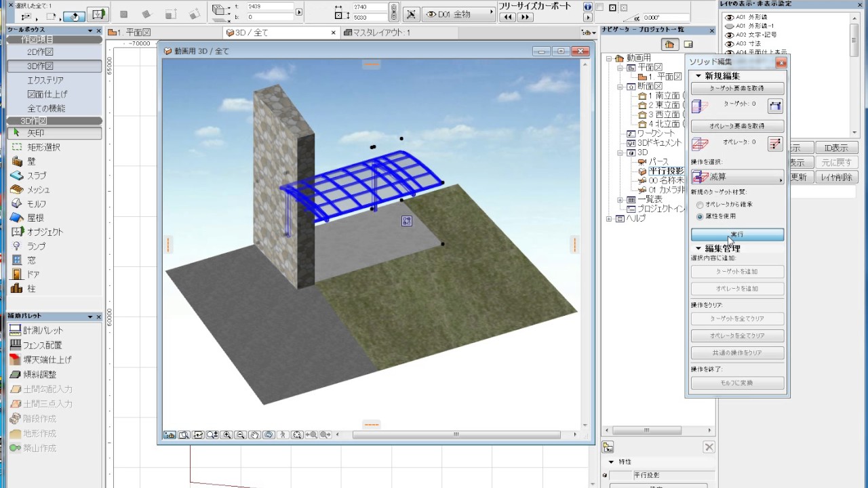Select パース under 3D in navigator
The image size is (868, 488).
(654, 162)
